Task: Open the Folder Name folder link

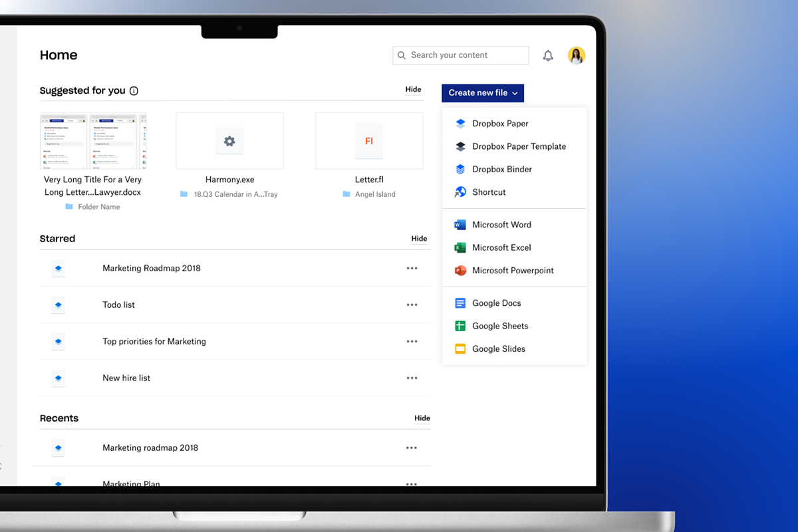Action: (99, 207)
